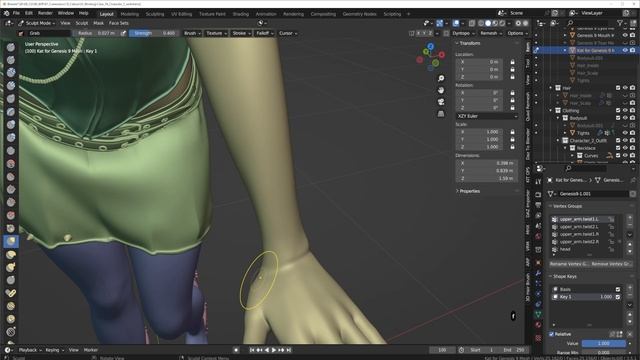
Task: Switch to solid viewport shading
Action: [488, 23]
